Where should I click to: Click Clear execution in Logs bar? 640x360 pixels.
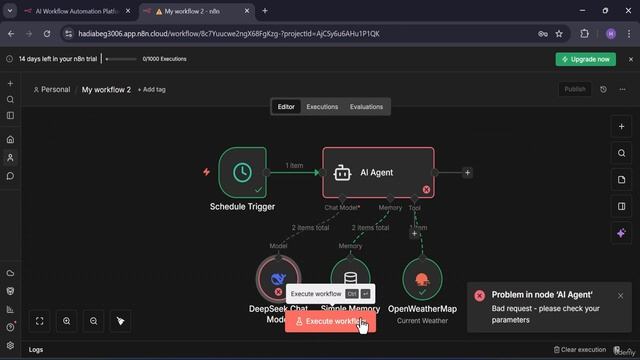(x=580, y=349)
